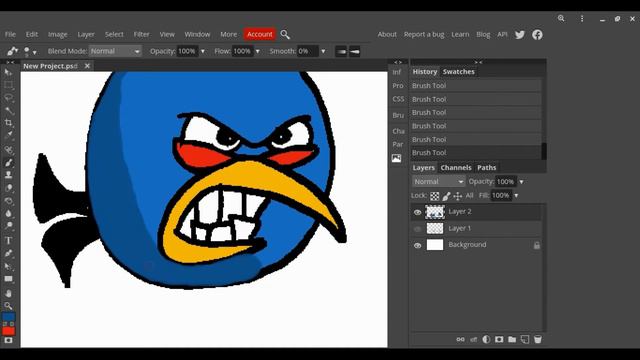Toggle lock image pixels brush icon
Viewport: 640px width, 360px height.
click(x=446, y=196)
